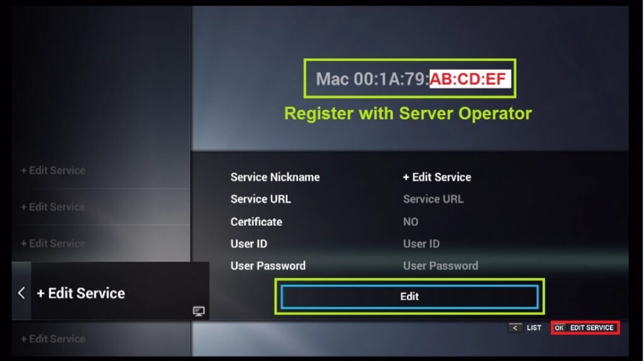Open the Service Nickname value '+ Edit Service'
The width and height of the screenshot is (644, 361).
436,177
